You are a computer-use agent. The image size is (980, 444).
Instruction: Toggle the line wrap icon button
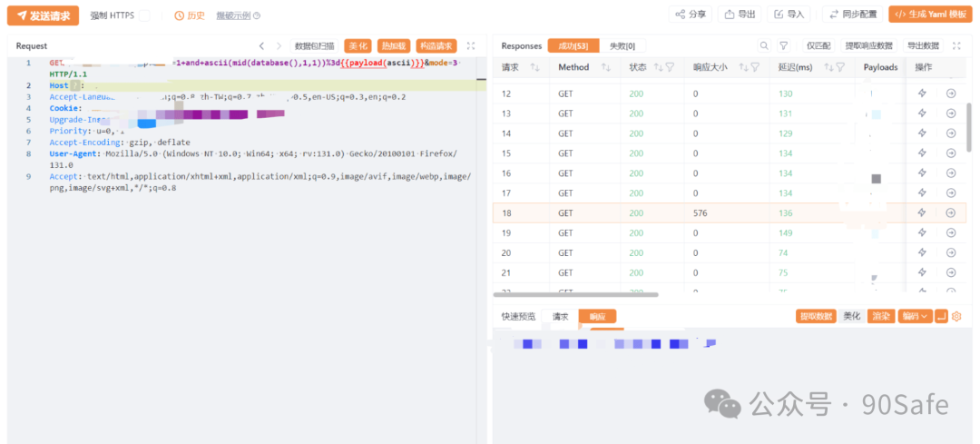[x=941, y=316]
